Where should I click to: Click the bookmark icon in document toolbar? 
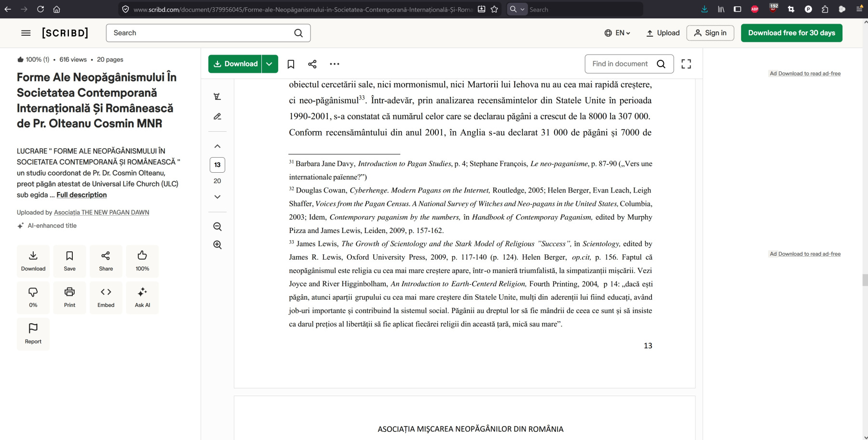click(291, 64)
